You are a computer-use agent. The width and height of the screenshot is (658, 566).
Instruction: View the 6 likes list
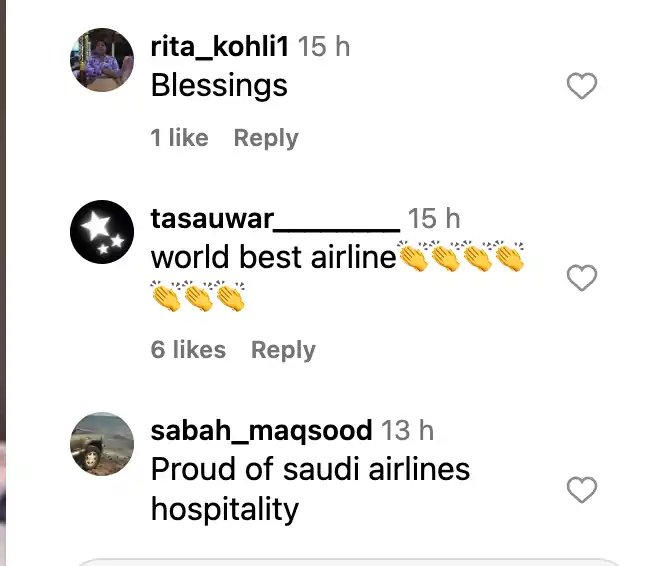[x=188, y=350]
